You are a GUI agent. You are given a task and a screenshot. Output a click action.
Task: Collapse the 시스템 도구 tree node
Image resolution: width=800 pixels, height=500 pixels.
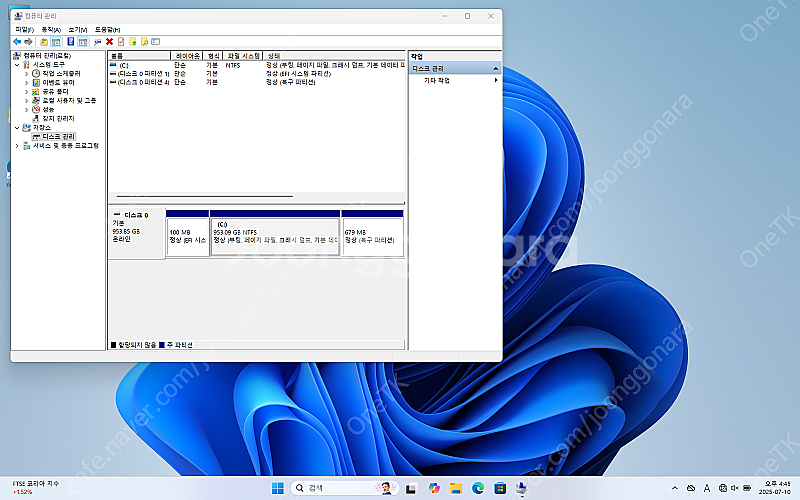[17, 65]
